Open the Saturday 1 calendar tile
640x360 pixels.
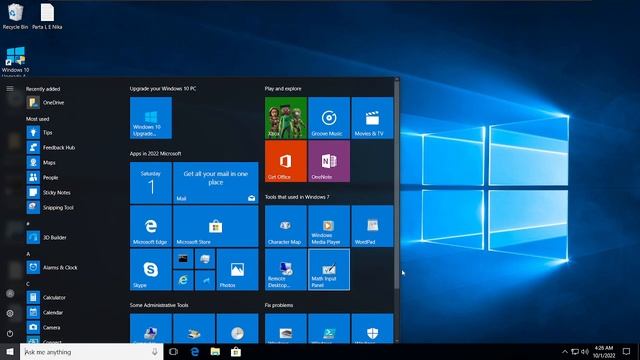coord(151,183)
